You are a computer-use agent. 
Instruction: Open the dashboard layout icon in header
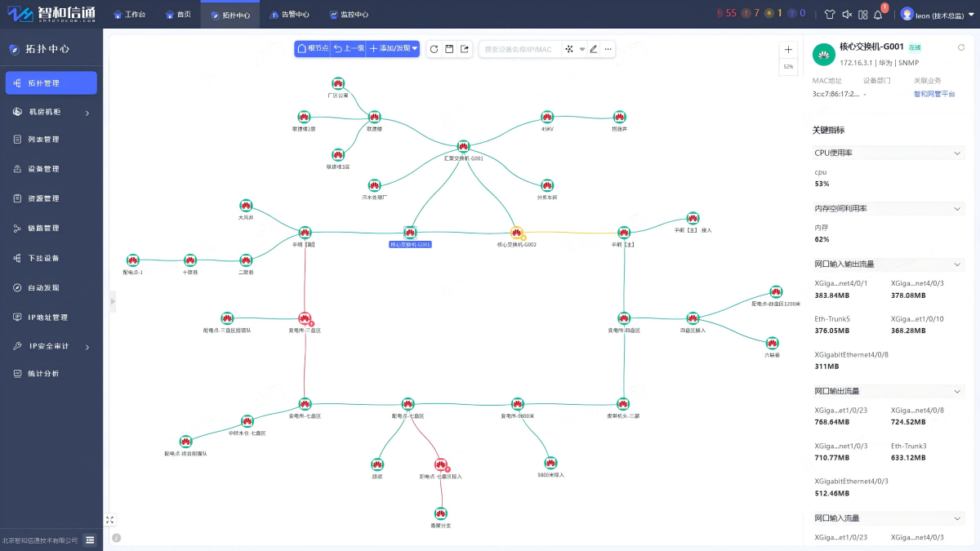[863, 14]
